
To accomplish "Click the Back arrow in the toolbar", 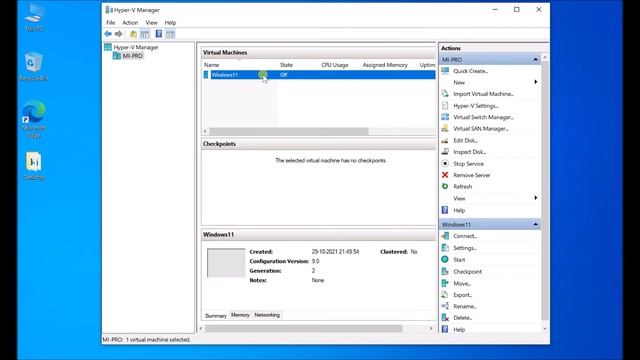I will tap(108, 34).
